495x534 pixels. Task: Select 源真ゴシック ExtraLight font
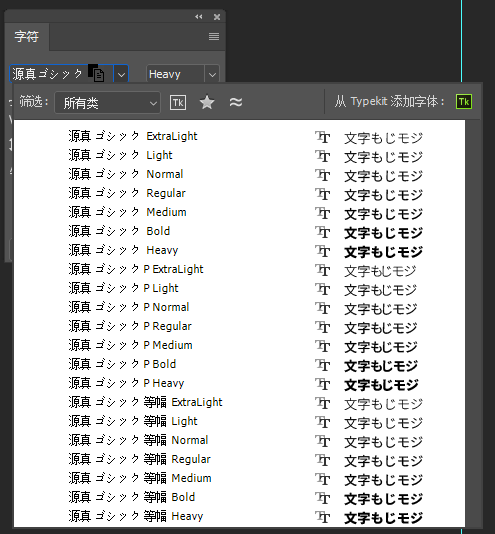click(x=239, y=136)
